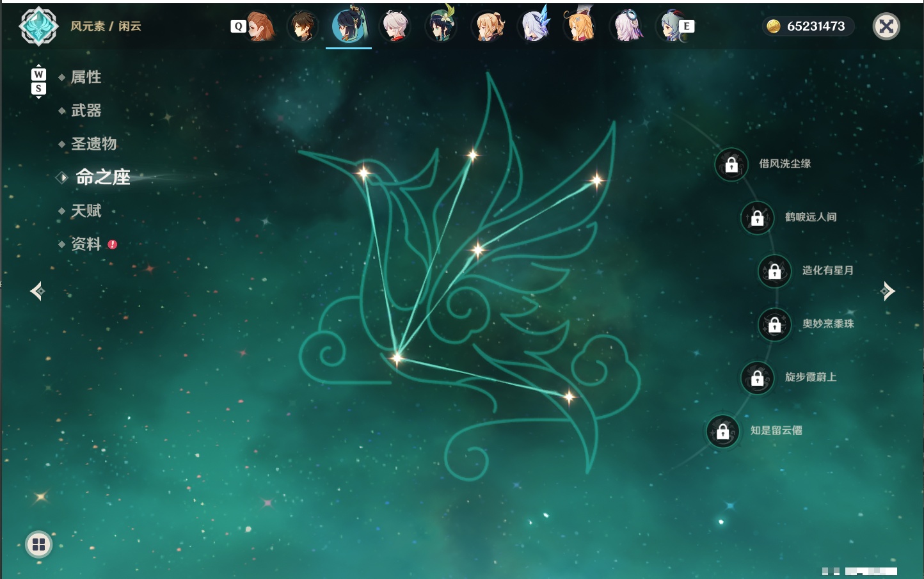Image resolution: width=924 pixels, height=579 pixels.
Task: View locked constellation 知是留云僊
Action: tap(722, 431)
